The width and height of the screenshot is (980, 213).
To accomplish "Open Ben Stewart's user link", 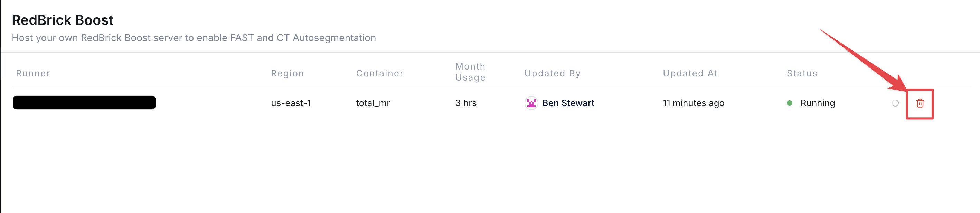I will tap(568, 103).
